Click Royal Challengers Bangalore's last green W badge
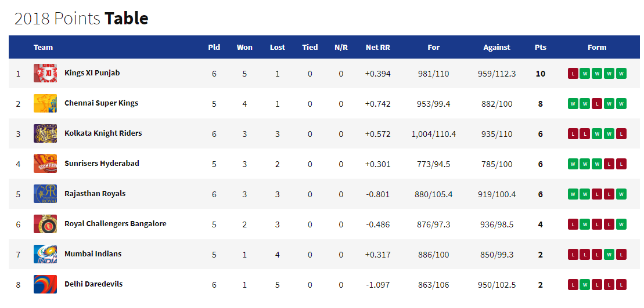The height and width of the screenshot is (308, 644). tap(621, 224)
